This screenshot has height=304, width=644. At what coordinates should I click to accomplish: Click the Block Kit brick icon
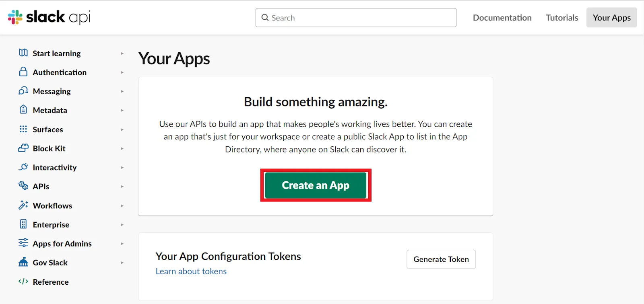click(x=23, y=148)
